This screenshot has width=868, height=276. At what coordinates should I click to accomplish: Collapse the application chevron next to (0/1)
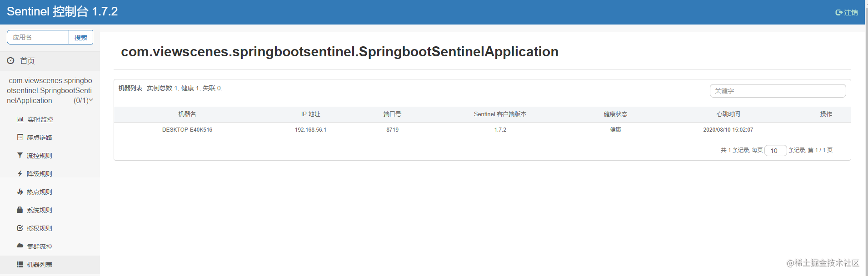(91, 100)
